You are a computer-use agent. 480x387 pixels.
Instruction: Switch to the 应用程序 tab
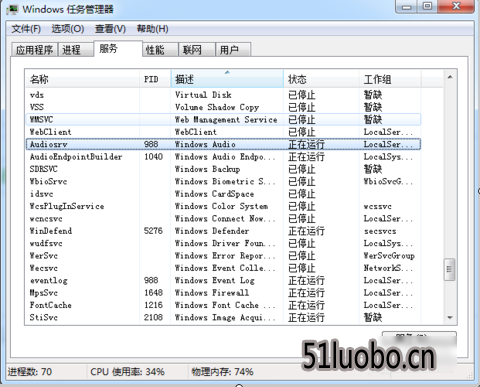(34, 50)
